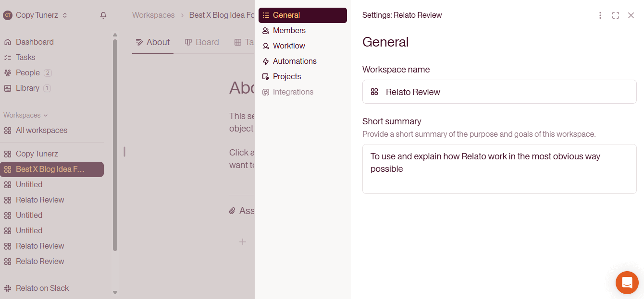The image size is (644, 299).
Task: Click the Members people icon
Action: [x=266, y=31]
